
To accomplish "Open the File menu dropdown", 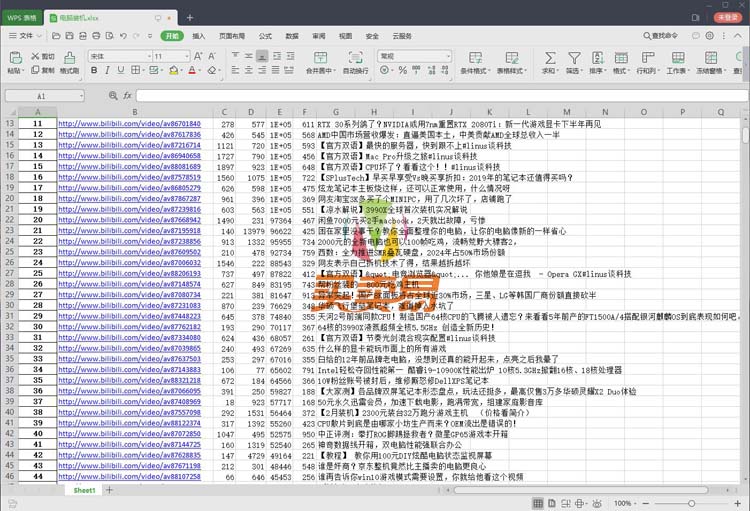I will point(25,36).
